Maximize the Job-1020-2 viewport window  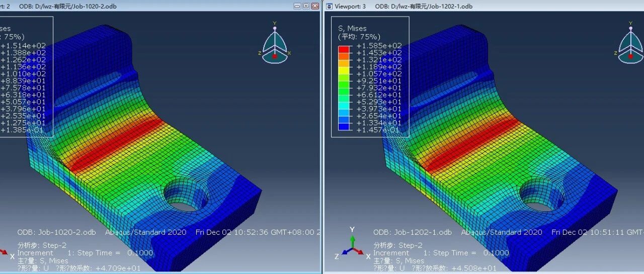(306, 6)
